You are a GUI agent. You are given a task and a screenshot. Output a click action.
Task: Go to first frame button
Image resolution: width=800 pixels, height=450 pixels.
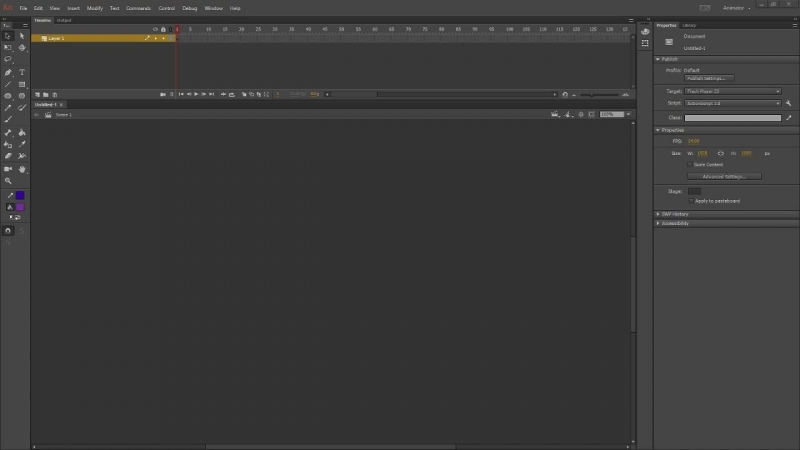(x=181, y=94)
